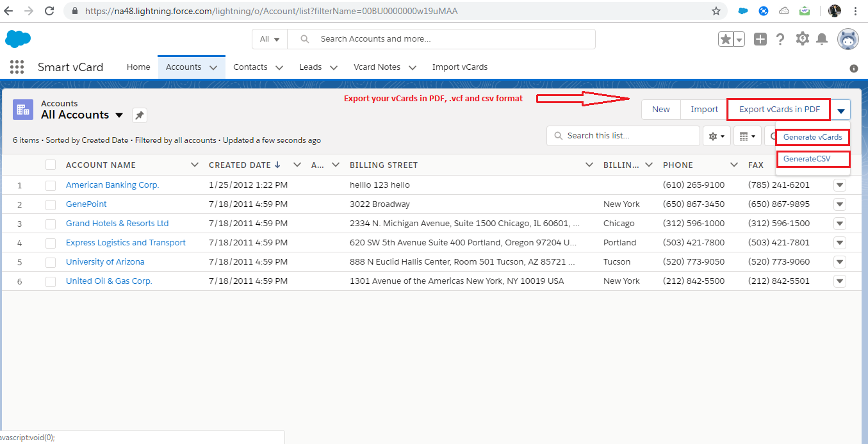Click the site lock icon in address bar
Screen dimensions: 868x444
click(76, 11)
